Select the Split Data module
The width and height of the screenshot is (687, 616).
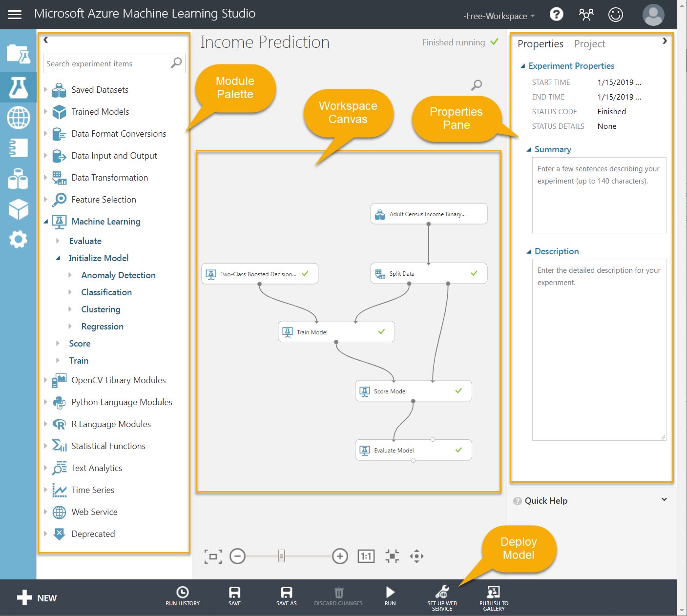tap(429, 273)
